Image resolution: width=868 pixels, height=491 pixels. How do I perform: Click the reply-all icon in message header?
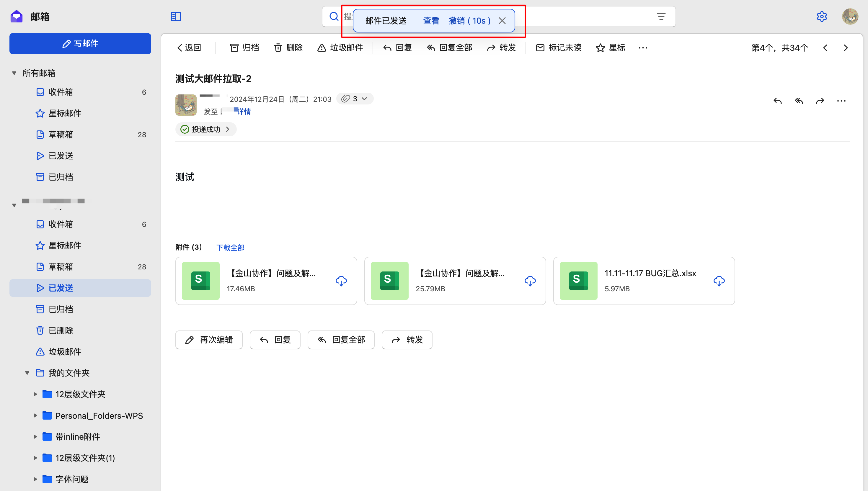click(x=799, y=101)
